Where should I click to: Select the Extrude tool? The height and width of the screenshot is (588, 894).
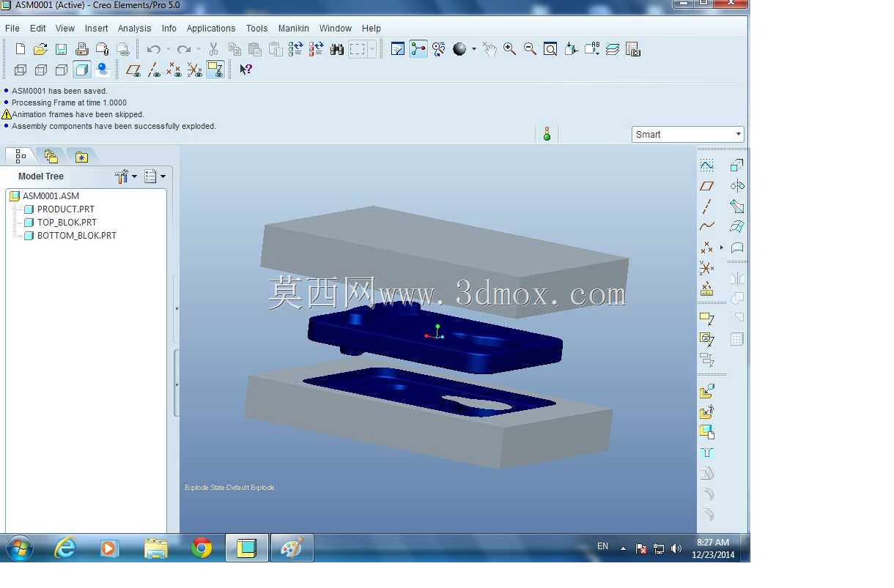point(737,165)
